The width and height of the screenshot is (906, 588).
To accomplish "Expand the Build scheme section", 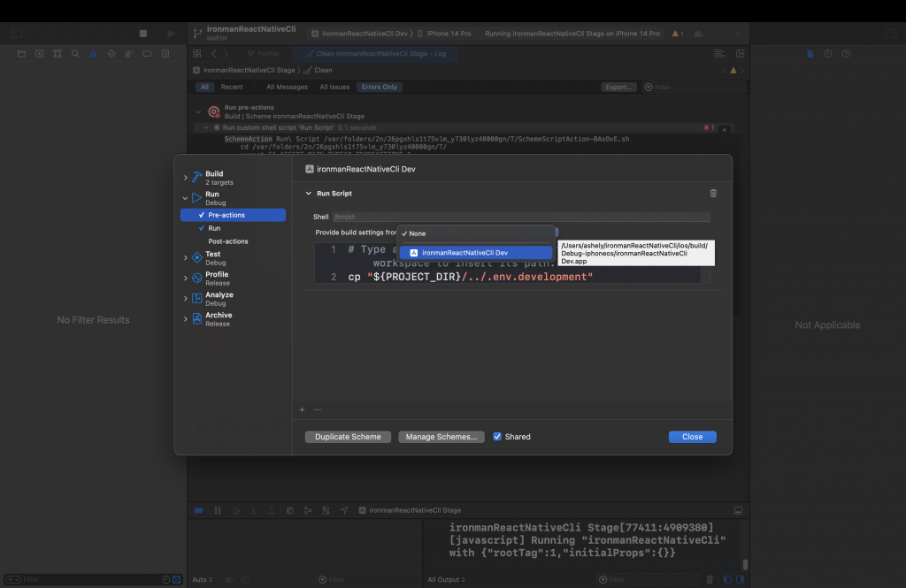I will point(186,178).
